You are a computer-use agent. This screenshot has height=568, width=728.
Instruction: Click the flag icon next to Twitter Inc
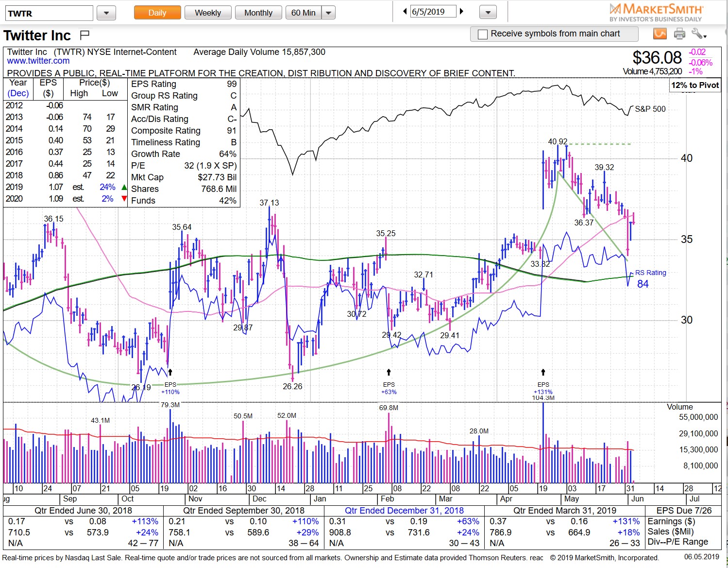click(84, 34)
